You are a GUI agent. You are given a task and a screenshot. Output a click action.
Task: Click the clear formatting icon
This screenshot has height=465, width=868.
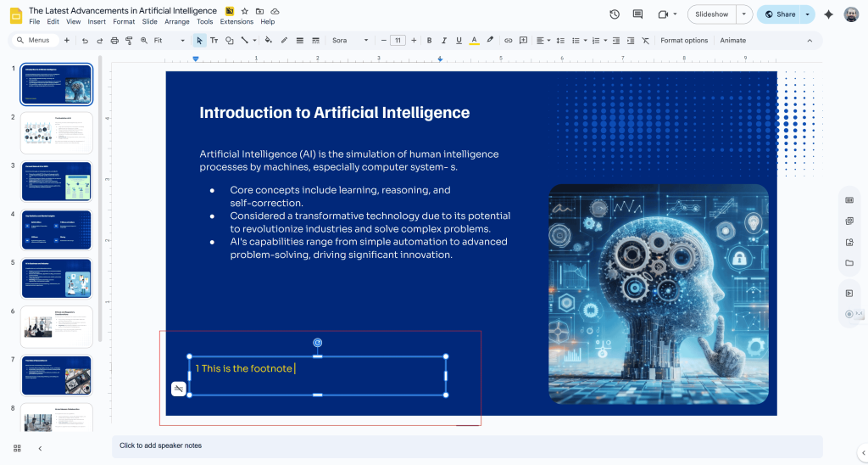coord(645,40)
